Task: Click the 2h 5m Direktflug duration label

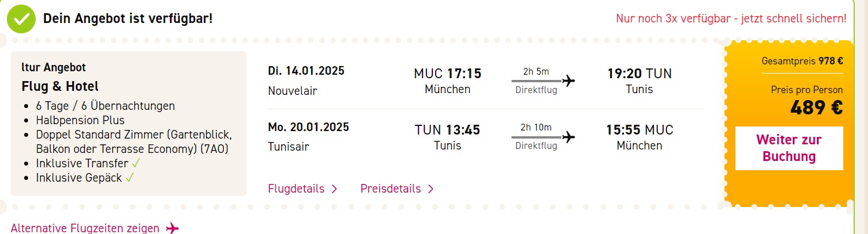Action: 536,80
